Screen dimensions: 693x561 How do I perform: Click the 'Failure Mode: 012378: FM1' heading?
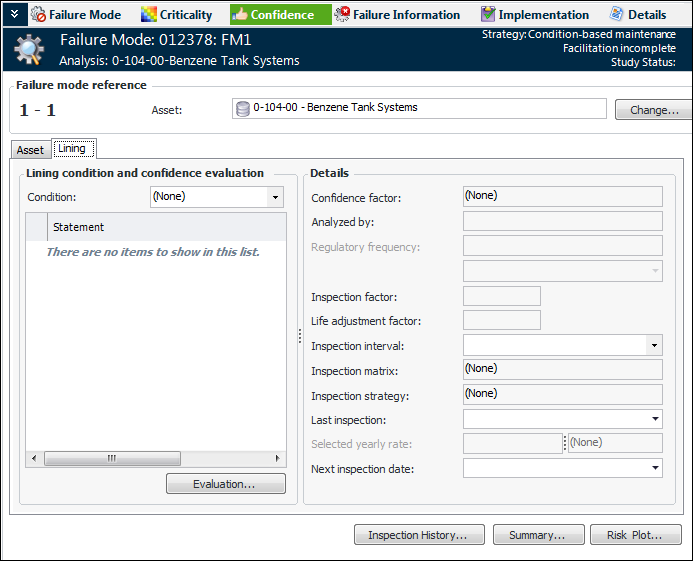click(x=156, y=40)
